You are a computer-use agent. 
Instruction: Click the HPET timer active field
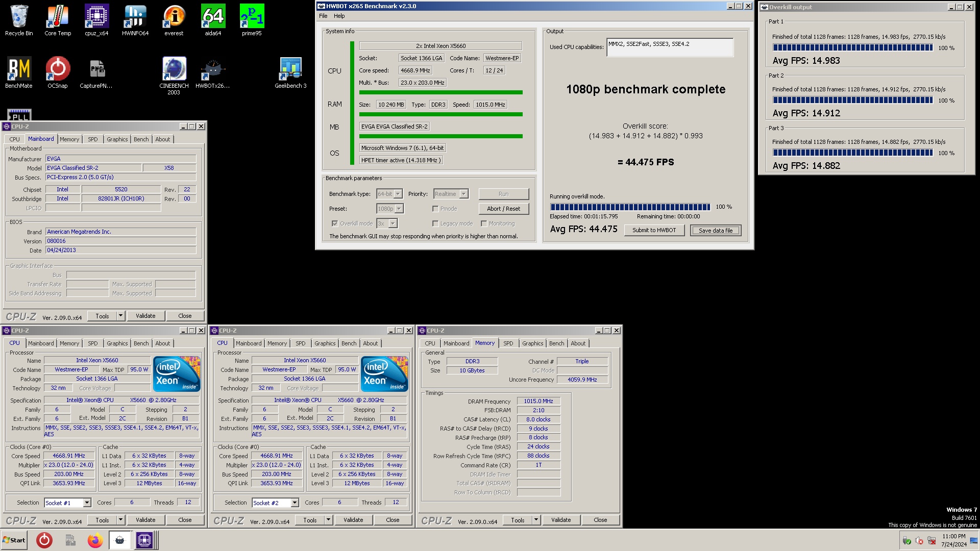point(401,160)
